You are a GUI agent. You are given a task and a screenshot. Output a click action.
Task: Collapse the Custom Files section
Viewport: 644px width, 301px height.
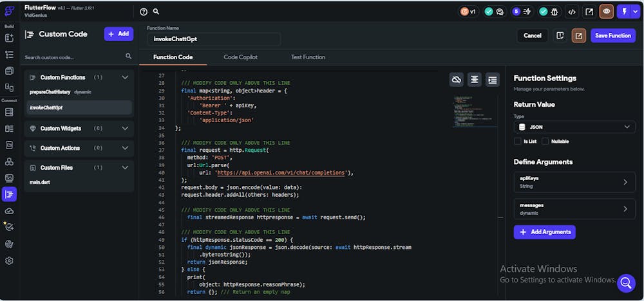[126, 168]
